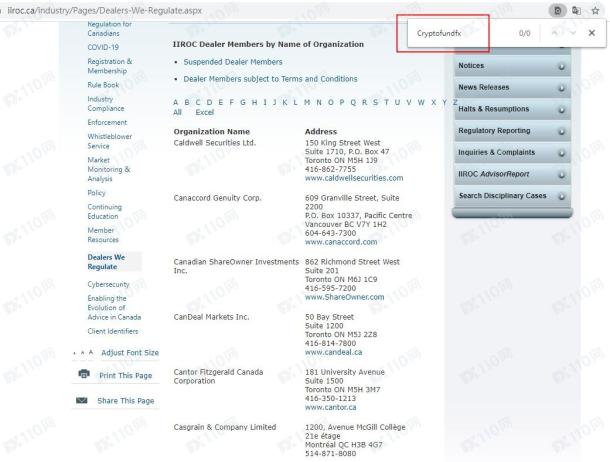
Task: Select Dealers We Regulate nav item
Action: tap(106, 262)
